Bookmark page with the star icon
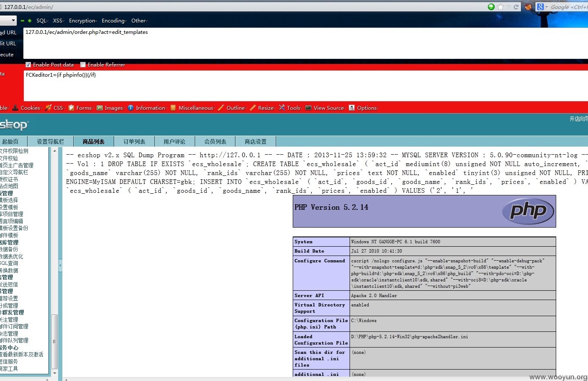Image resolution: width=588 pixels, height=381 pixels. point(501,7)
